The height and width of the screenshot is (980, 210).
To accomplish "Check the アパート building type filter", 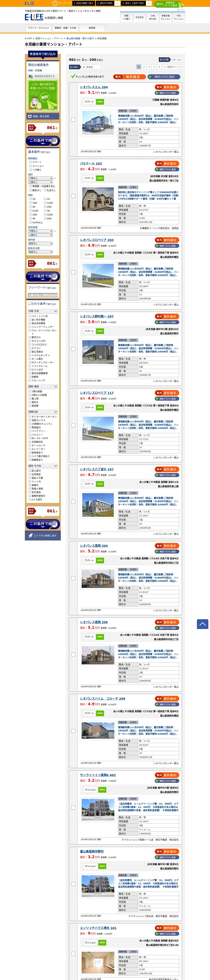I will [x=30, y=162].
